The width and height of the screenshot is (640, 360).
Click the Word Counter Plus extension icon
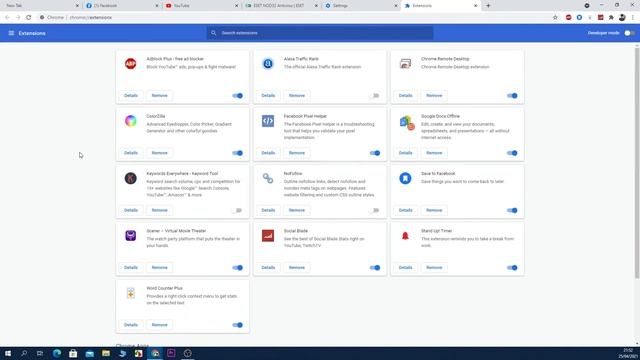point(131,293)
